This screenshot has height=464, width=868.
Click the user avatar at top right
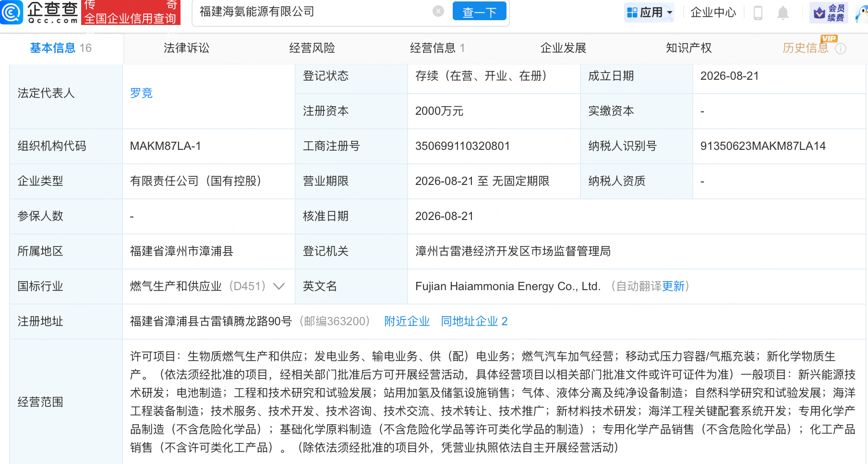click(x=861, y=12)
